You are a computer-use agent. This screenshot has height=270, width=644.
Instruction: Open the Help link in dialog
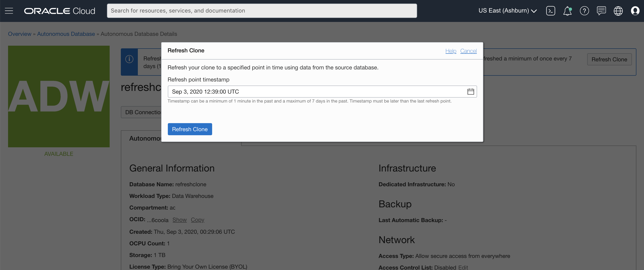coord(450,51)
